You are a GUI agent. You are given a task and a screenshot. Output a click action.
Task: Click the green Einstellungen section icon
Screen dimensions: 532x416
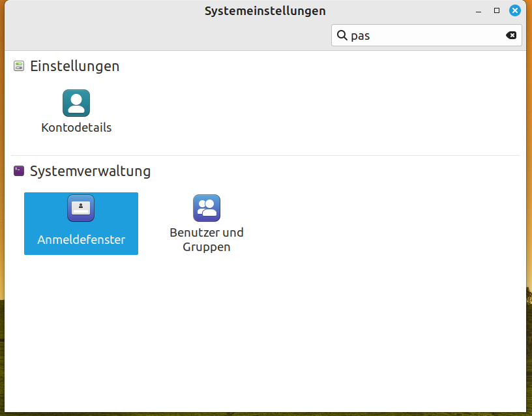pyautogui.click(x=18, y=66)
